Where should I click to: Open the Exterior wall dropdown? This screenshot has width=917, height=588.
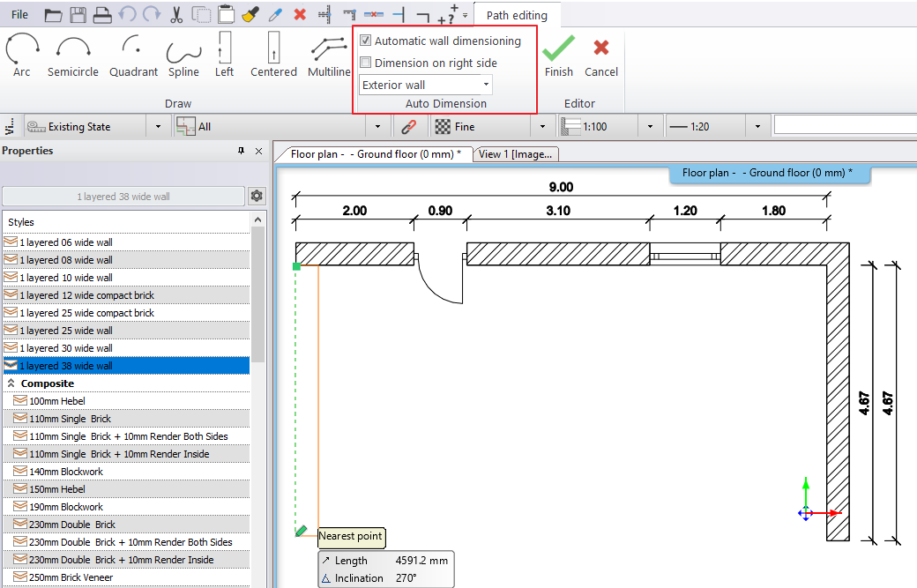(x=426, y=86)
